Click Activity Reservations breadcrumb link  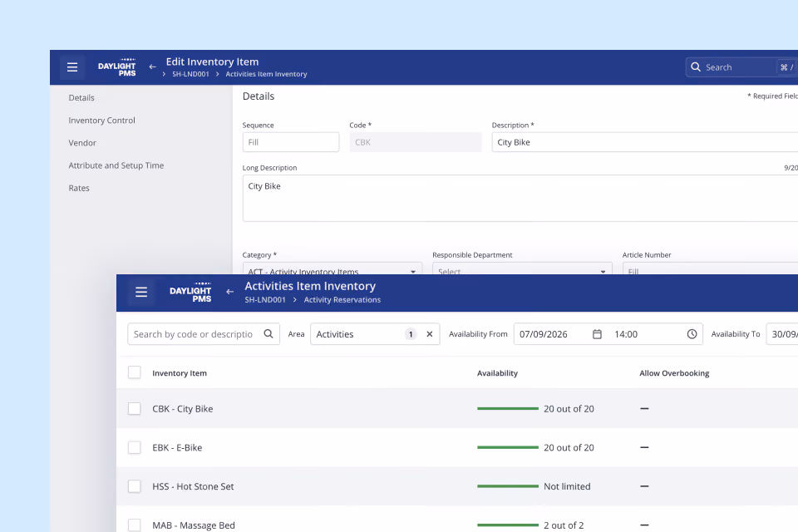pyautogui.click(x=342, y=300)
